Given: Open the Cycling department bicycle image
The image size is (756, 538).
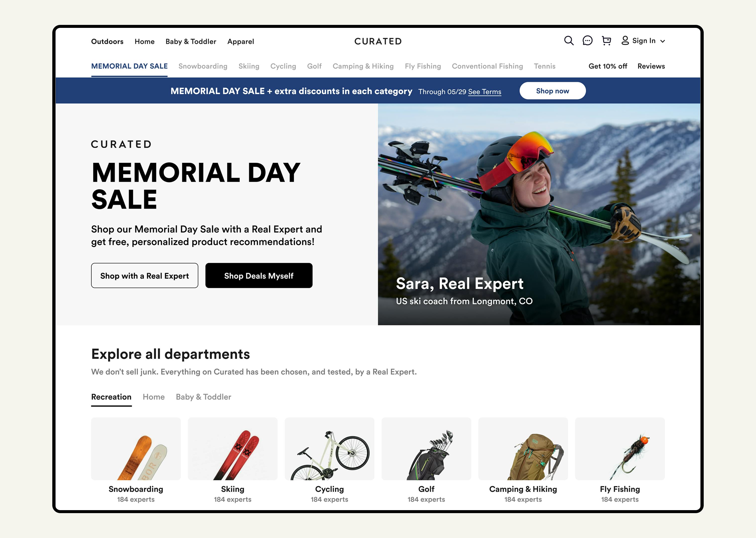Looking at the screenshot, I should (329, 449).
